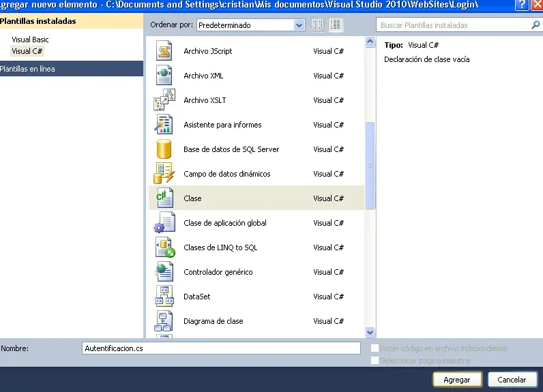Enable Poner código en archivo independiente
Image resolution: width=543 pixels, height=392 pixels.
tap(375, 348)
